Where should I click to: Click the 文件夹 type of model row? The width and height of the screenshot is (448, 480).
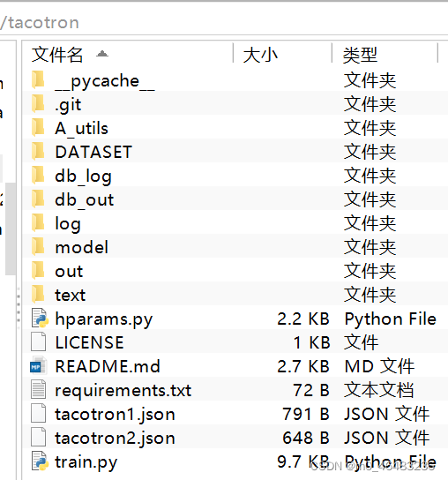(x=370, y=247)
